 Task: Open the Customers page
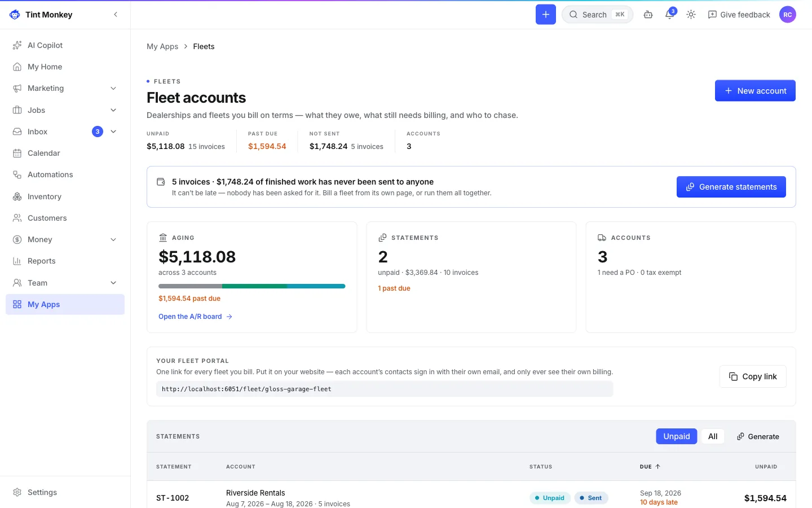tap(65, 218)
